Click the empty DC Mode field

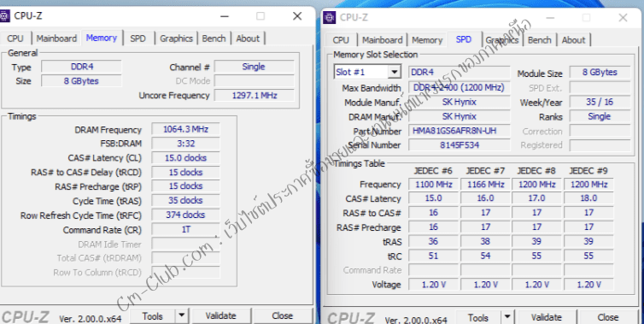coord(255,81)
